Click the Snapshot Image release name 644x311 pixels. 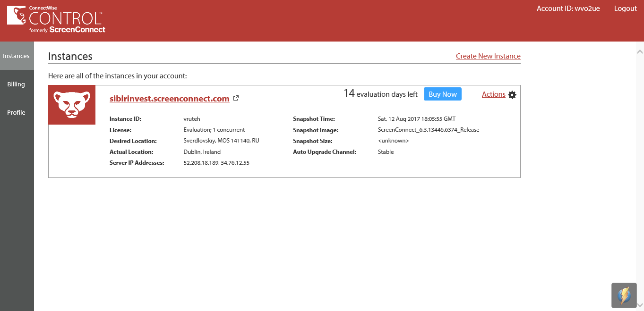tap(428, 130)
